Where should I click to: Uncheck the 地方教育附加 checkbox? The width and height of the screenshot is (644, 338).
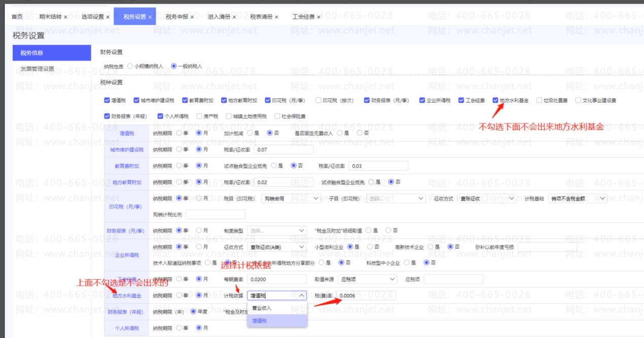click(224, 100)
